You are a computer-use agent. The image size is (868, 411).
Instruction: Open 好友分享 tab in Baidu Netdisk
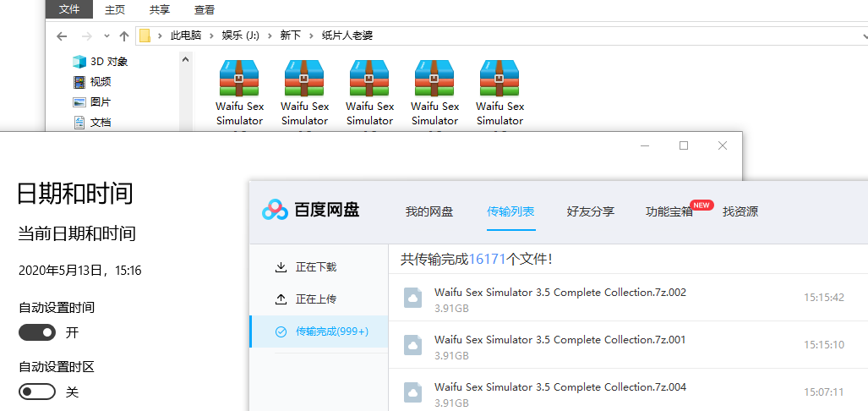pos(591,211)
